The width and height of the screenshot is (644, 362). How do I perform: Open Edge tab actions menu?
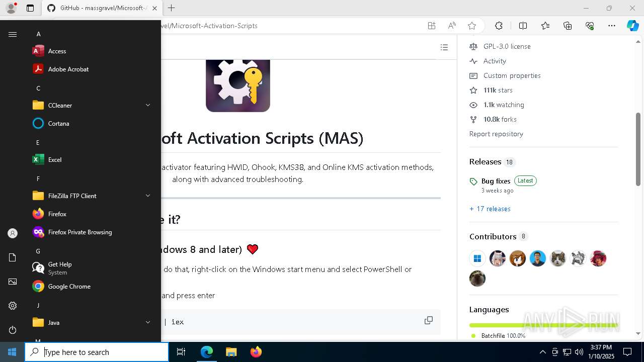coord(30,8)
